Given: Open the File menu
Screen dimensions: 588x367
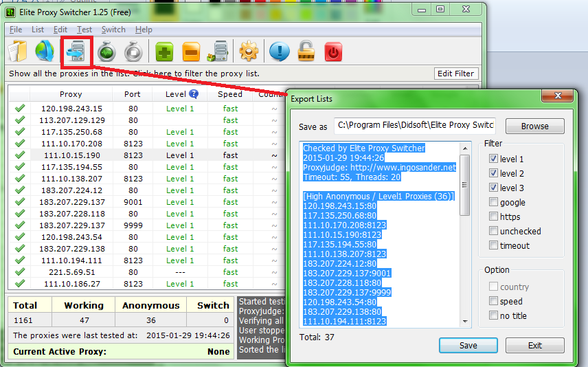Looking at the screenshot, I should (16, 30).
